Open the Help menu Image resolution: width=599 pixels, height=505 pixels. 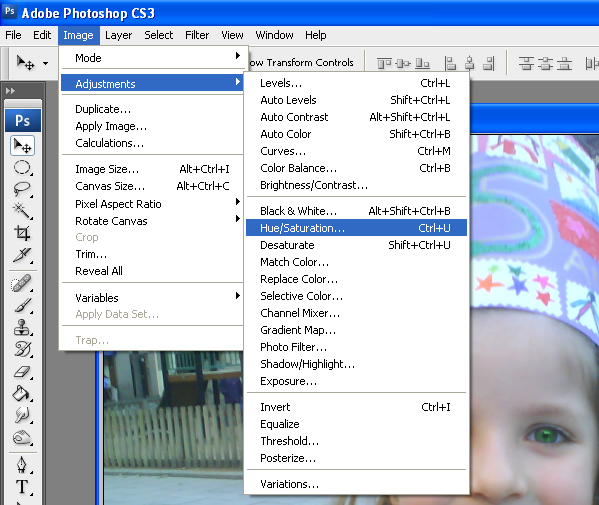(x=316, y=35)
